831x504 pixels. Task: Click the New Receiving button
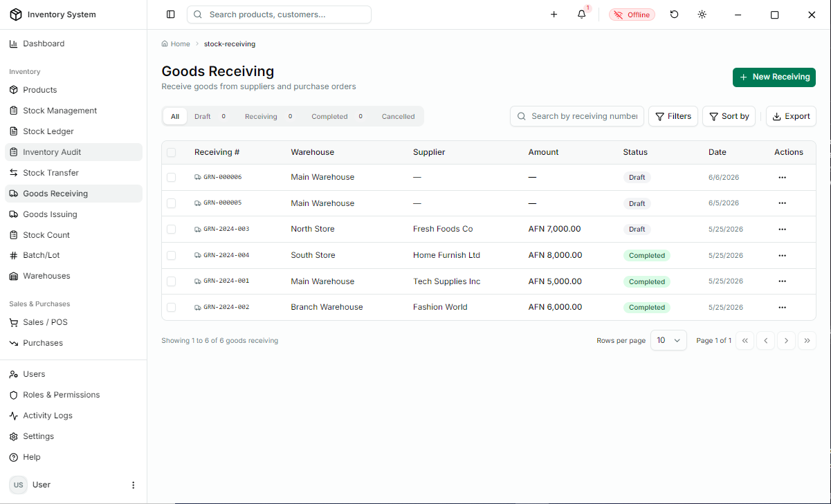(x=774, y=77)
